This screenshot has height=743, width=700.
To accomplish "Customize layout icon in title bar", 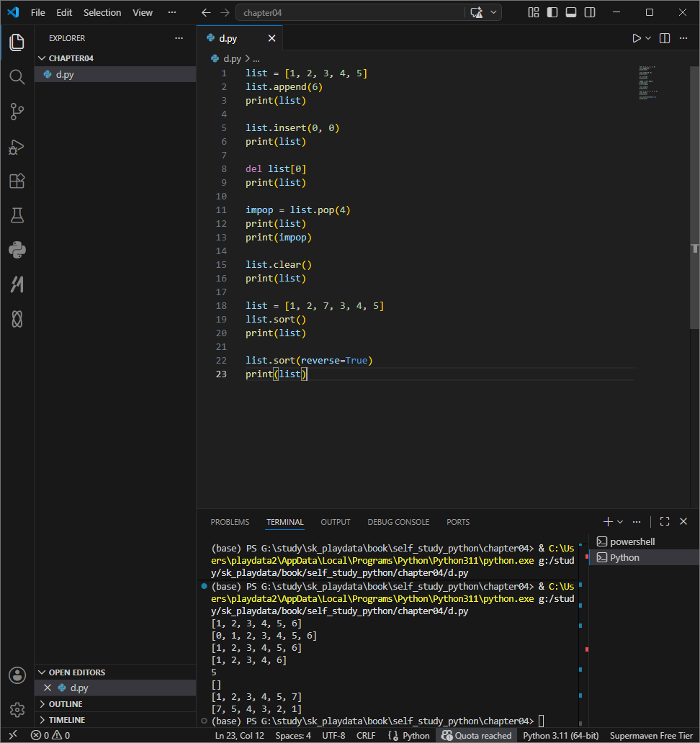I will click(x=534, y=13).
